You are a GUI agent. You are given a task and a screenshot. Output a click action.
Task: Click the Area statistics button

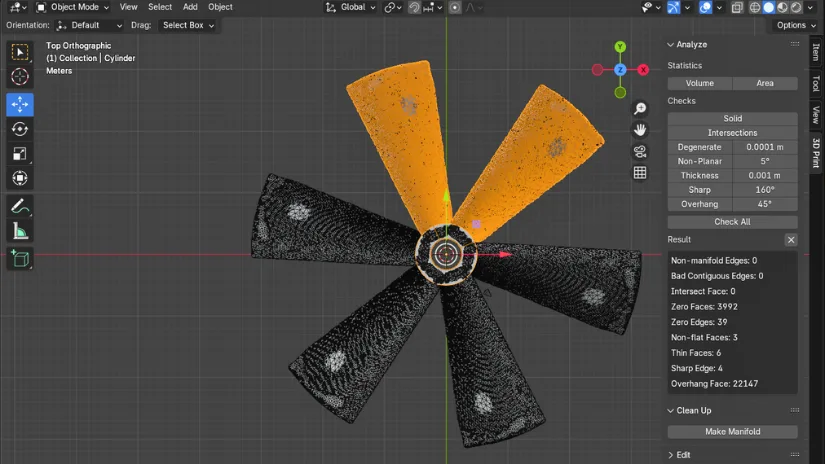coord(765,83)
